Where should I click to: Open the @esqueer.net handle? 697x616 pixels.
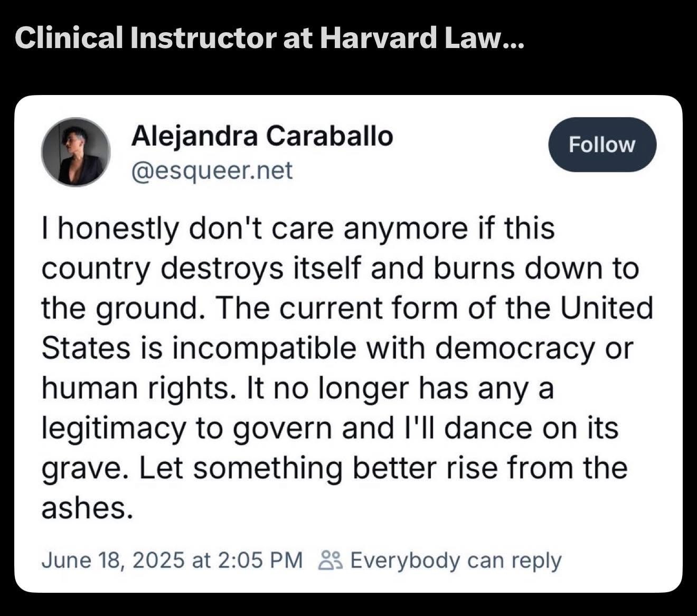[x=211, y=170]
